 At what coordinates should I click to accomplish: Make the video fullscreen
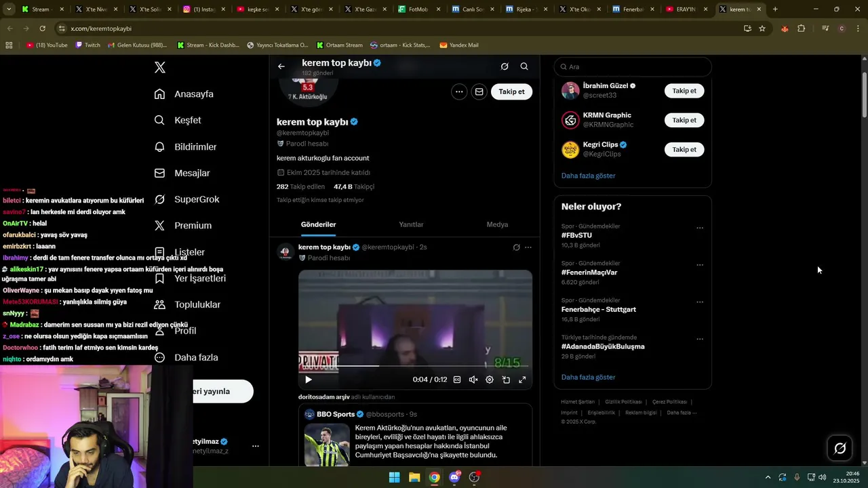[x=522, y=380]
